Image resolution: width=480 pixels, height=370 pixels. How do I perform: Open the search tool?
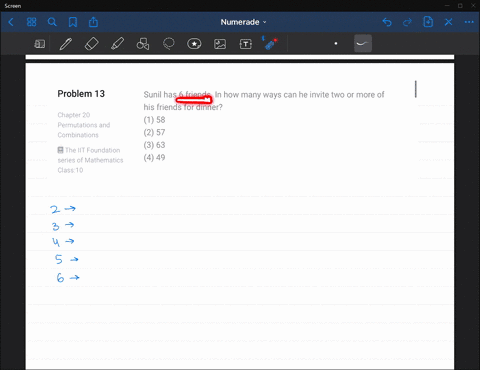(52, 22)
